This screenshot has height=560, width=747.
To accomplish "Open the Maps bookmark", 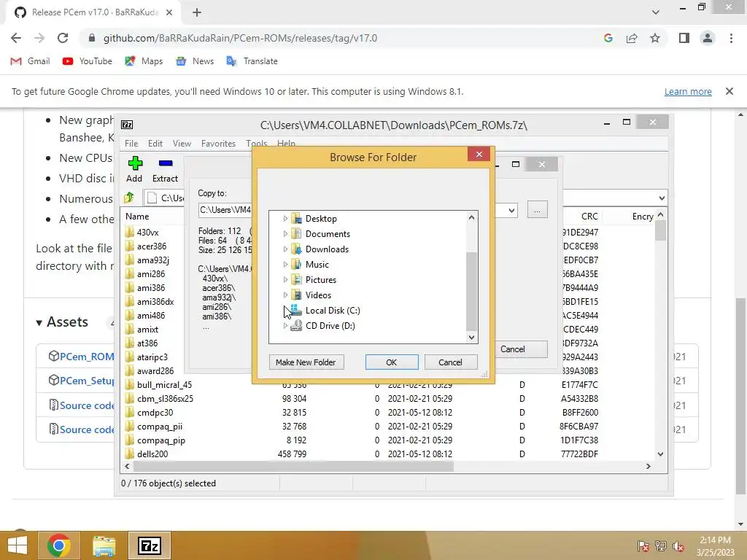I will click(x=144, y=61).
